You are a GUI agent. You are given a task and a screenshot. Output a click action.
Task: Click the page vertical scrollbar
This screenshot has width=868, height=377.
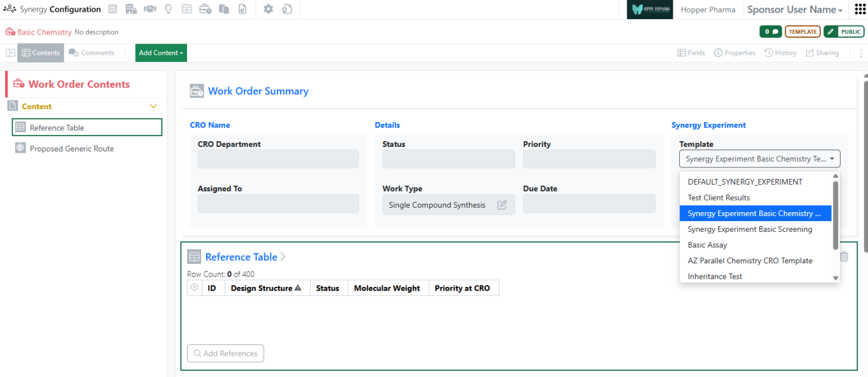pyautogui.click(x=865, y=166)
